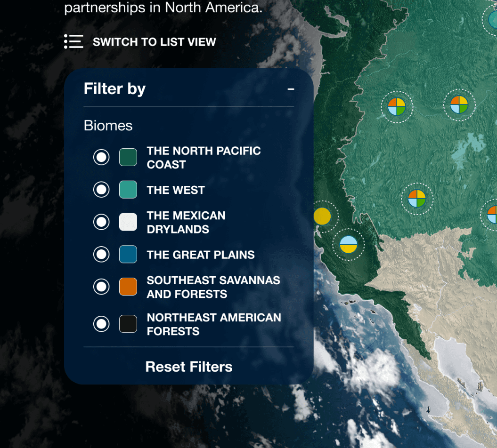Select the blue-and-yellow marker in California
497x448 pixels.
348,245
